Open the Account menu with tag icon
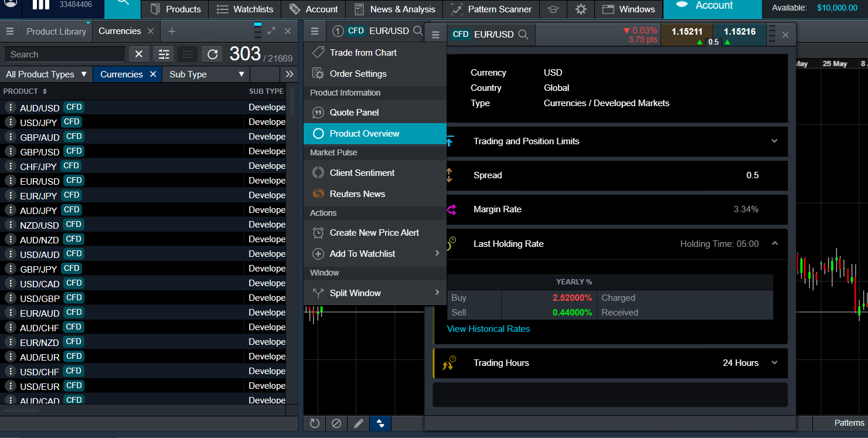Image resolution: width=868 pixels, height=438 pixels. pos(313,9)
